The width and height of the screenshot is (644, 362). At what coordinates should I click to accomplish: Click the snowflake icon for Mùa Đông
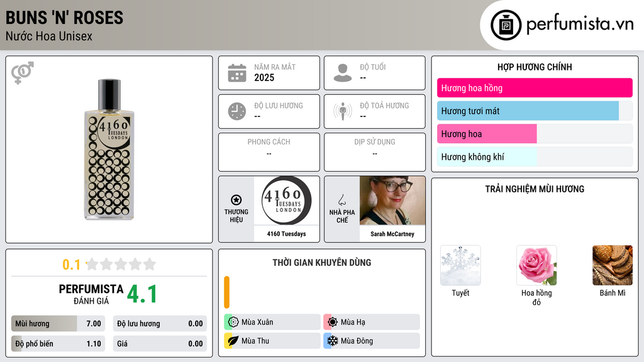333,341
